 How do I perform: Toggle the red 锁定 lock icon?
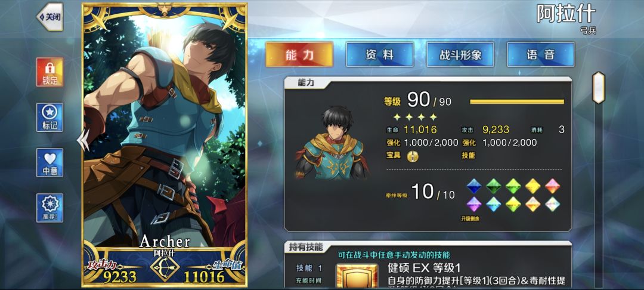click(x=49, y=72)
